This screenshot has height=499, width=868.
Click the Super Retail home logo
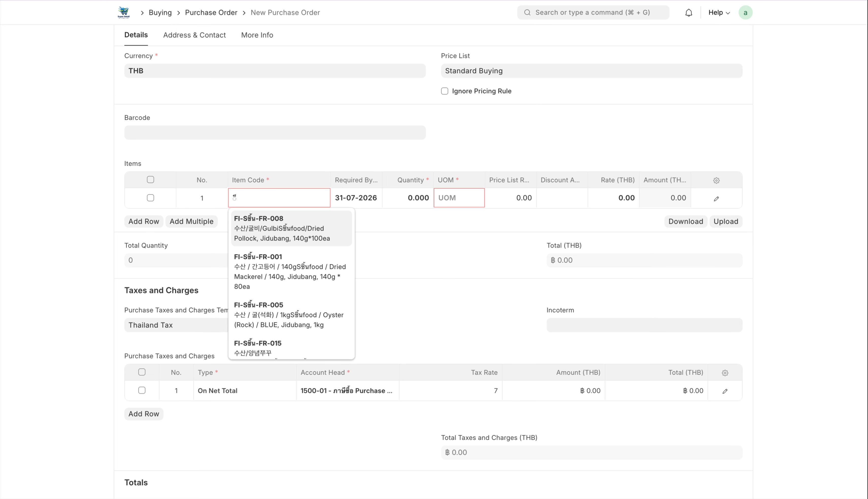point(123,12)
